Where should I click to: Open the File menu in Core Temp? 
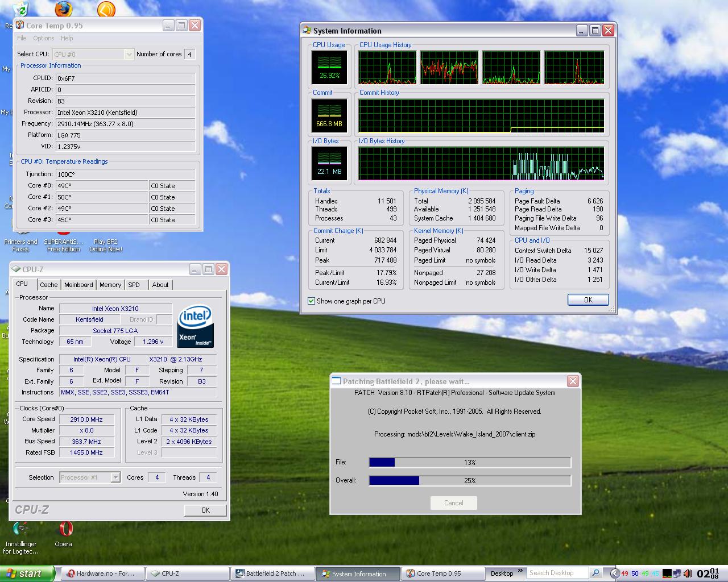pyautogui.click(x=22, y=38)
